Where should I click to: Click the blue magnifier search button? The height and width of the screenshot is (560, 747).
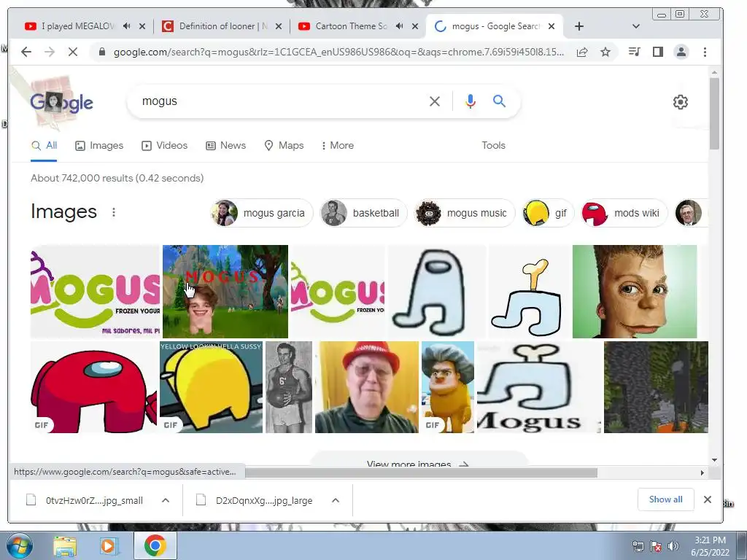pos(499,101)
